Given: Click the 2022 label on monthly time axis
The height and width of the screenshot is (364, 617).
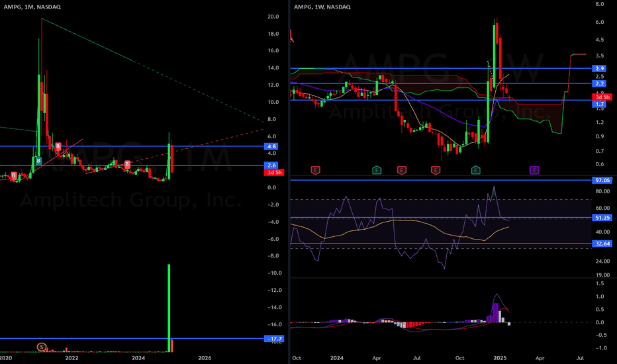Looking at the screenshot, I should pyautogui.click(x=71, y=358).
